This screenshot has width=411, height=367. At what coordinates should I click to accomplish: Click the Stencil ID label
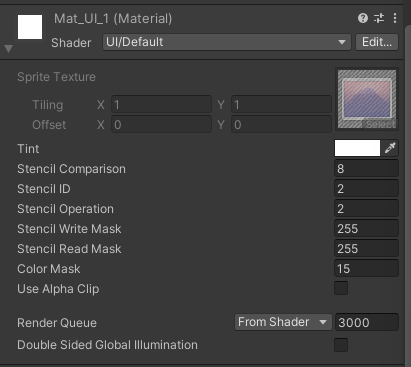[44, 189]
